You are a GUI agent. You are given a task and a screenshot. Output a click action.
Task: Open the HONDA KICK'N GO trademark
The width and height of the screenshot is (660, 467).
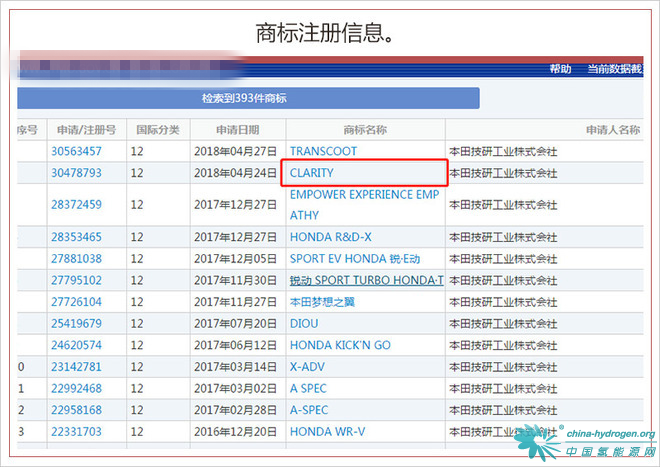point(340,345)
